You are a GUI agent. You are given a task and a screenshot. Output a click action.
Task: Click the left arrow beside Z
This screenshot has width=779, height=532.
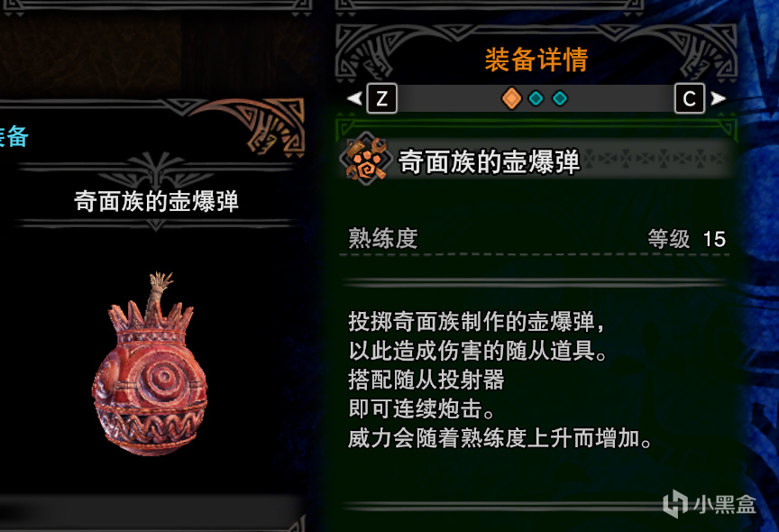[x=354, y=98]
